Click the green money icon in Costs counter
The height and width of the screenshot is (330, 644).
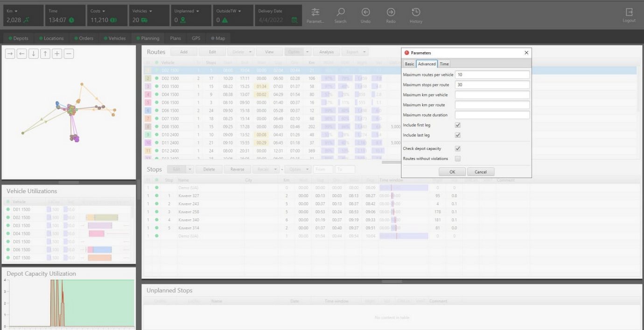114,20
